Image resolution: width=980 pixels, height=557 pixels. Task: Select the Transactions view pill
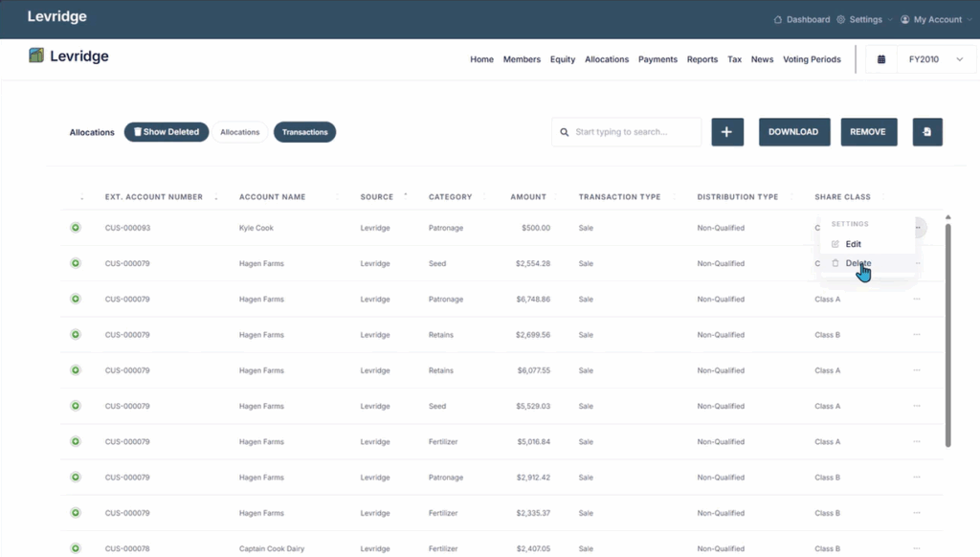(x=304, y=131)
